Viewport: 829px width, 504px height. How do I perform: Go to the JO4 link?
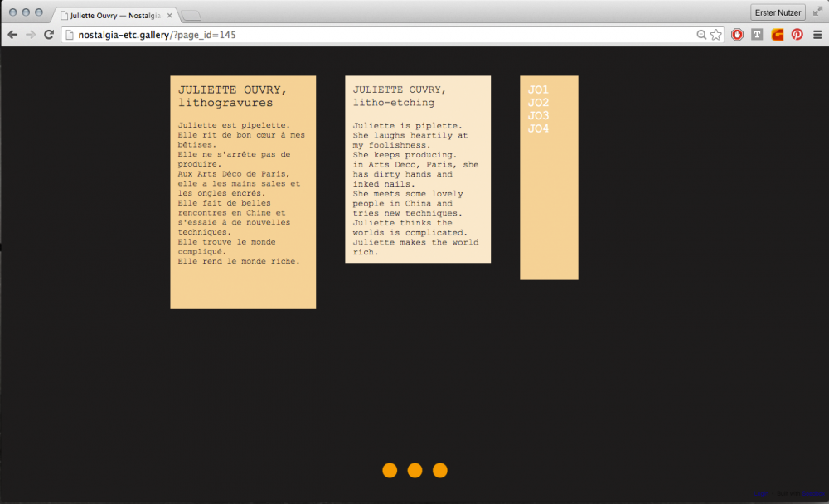click(538, 128)
